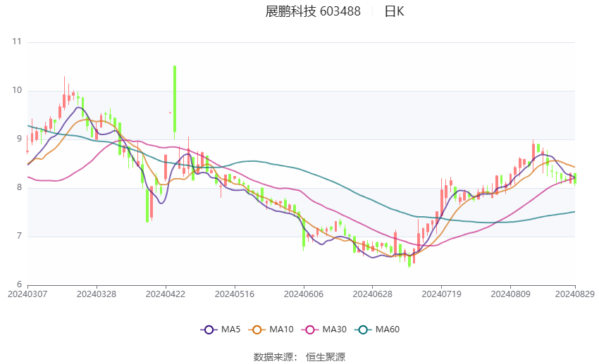Screen dimensions: 599x364
Task: Click the x-axis date 20240829
Action: pos(575,294)
